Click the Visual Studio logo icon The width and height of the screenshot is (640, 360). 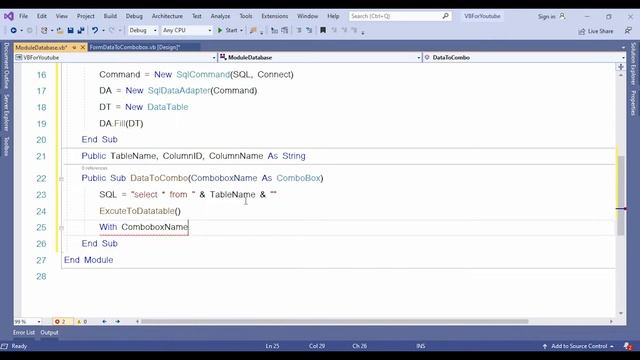point(9,16)
